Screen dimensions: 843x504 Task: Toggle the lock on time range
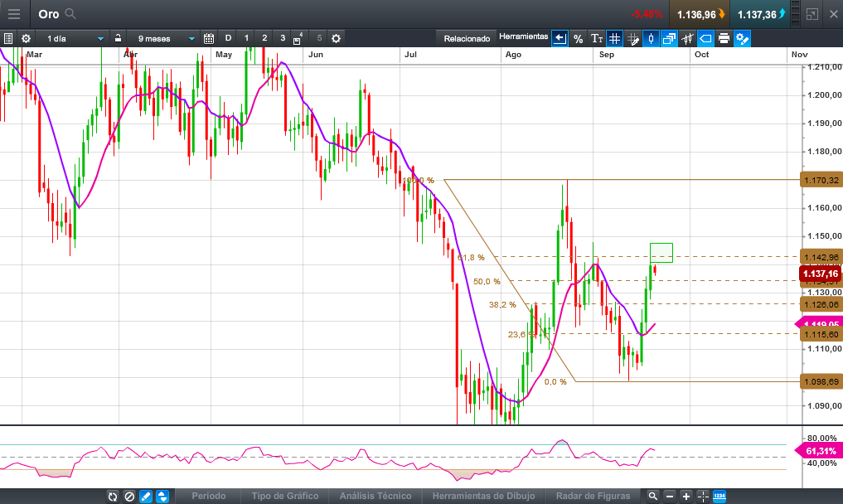[119, 38]
